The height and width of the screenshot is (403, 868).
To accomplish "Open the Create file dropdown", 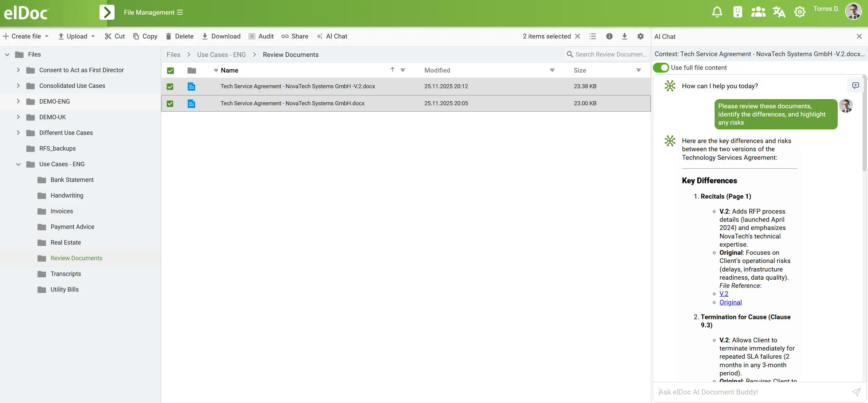I will pyautogui.click(x=26, y=36).
